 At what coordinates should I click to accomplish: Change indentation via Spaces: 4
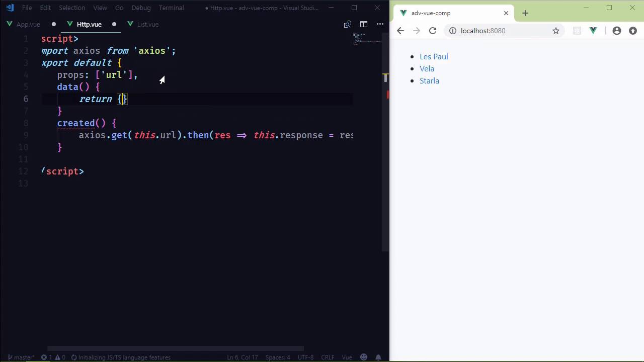tap(278, 357)
